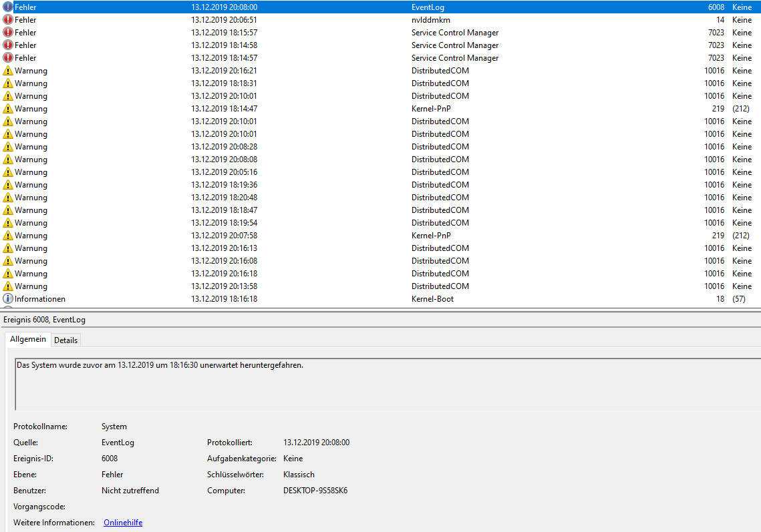
Task: Click warning icon of Warnung 20:13:58 row
Action: pos(8,286)
